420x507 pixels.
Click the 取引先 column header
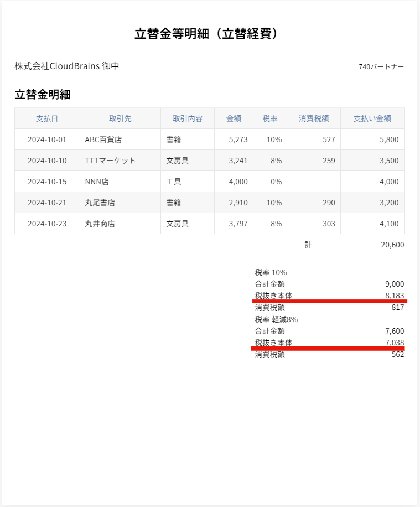120,118
